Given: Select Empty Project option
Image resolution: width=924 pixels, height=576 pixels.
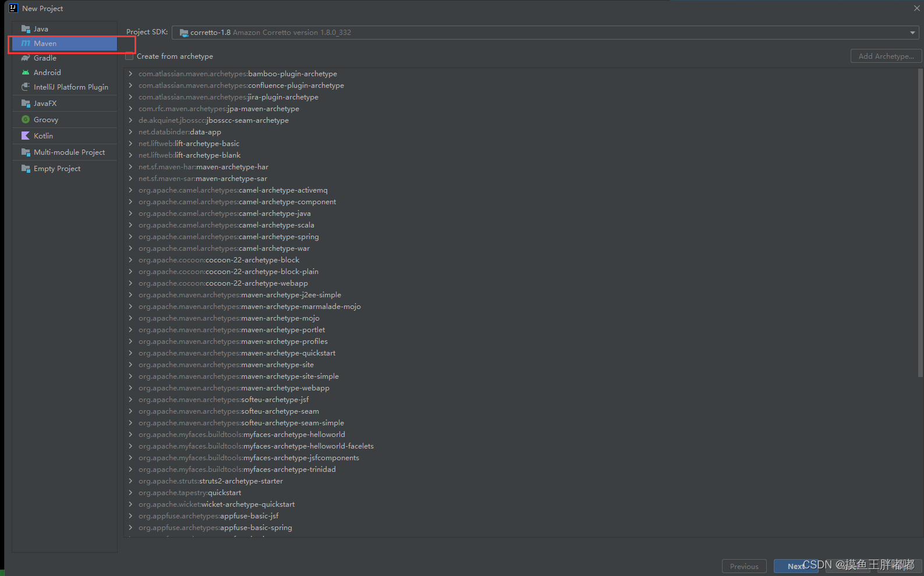Looking at the screenshot, I should 65,168.
